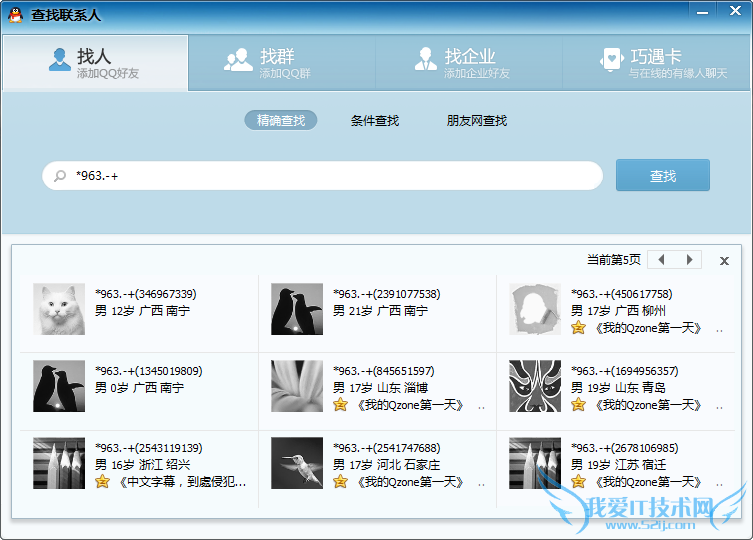This screenshot has width=753, height=540.
Task: Close the search results panel
Action: (x=724, y=261)
